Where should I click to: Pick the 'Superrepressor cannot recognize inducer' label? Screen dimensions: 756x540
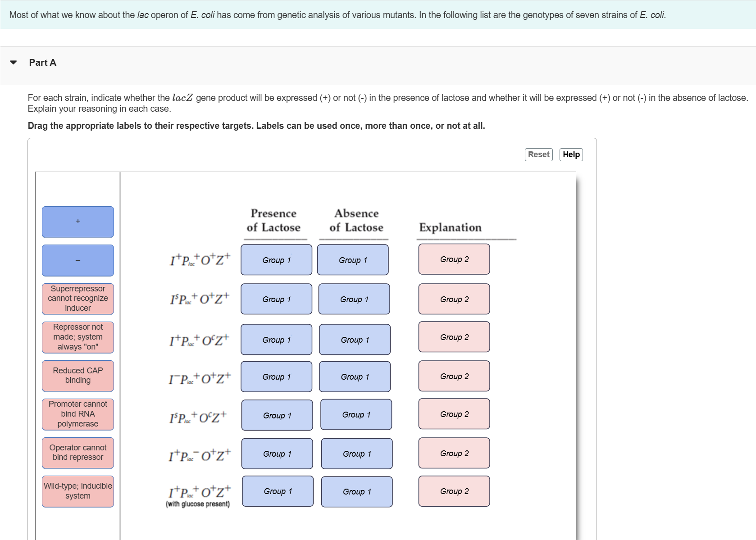click(77, 298)
